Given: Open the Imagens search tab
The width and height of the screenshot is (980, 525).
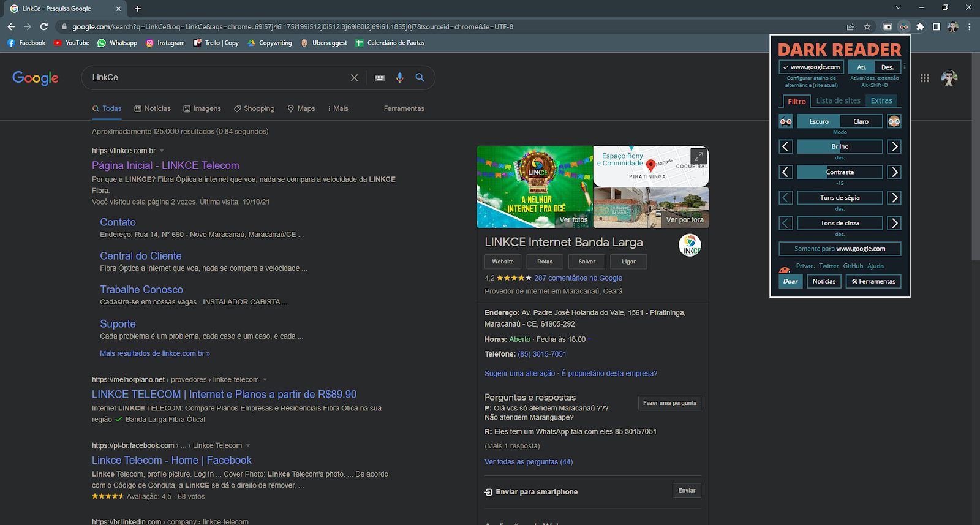Looking at the screenshot, I should point(202,108).
